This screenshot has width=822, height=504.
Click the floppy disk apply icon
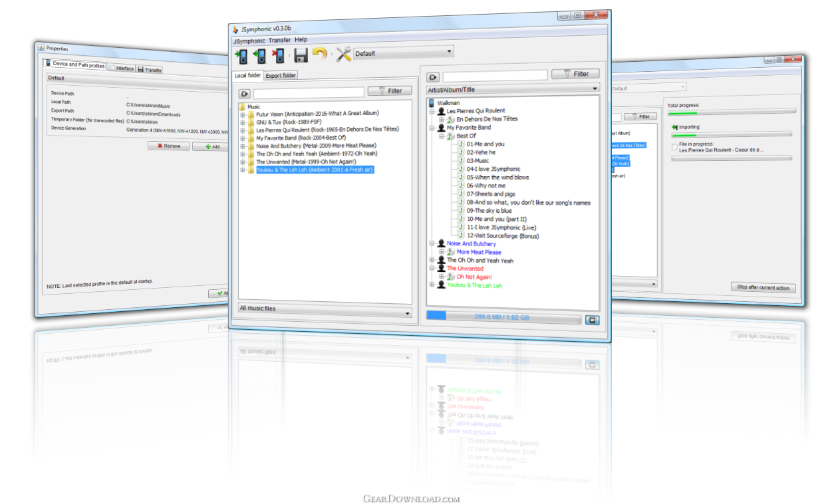301,55
